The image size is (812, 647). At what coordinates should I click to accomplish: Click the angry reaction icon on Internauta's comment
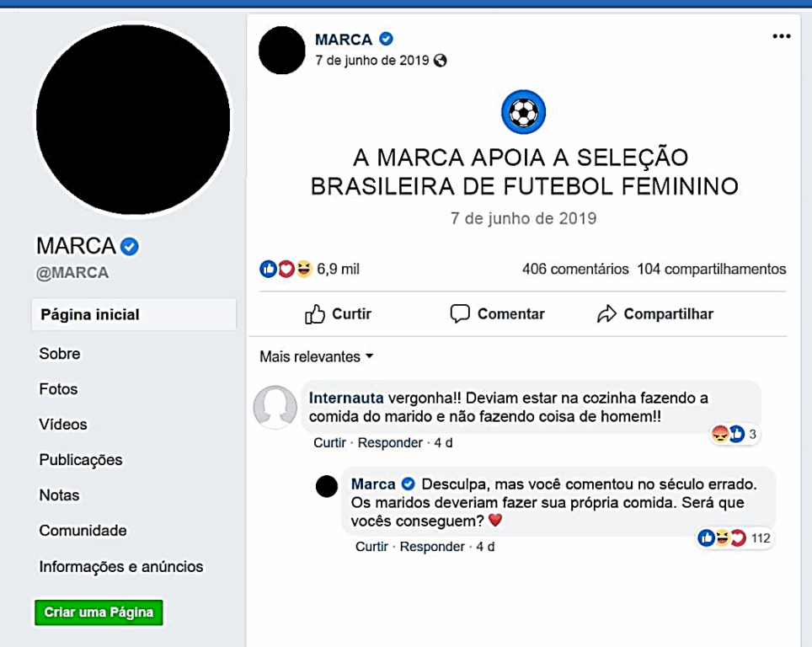pyautogui.click(x=720, y=433)
